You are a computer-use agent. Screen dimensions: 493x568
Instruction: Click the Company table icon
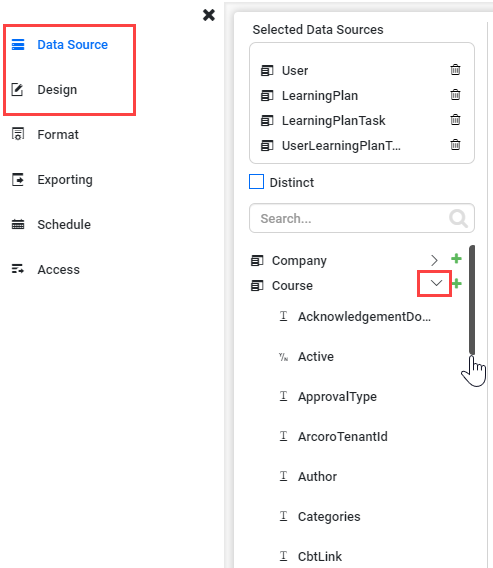[257, 260]
